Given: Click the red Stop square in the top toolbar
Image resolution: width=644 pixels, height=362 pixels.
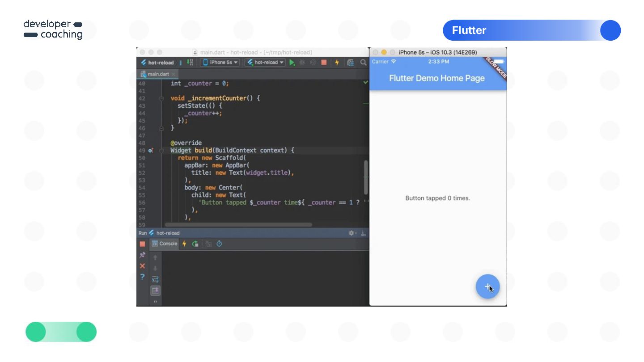Looking at the screenshot, I should [x=324, y=63].
